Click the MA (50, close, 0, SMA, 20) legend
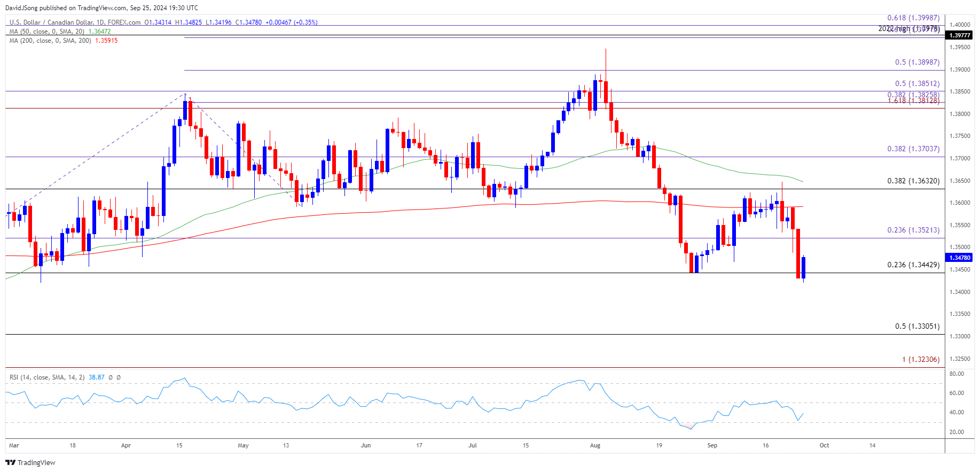The image size is (980, 472). 48,32
